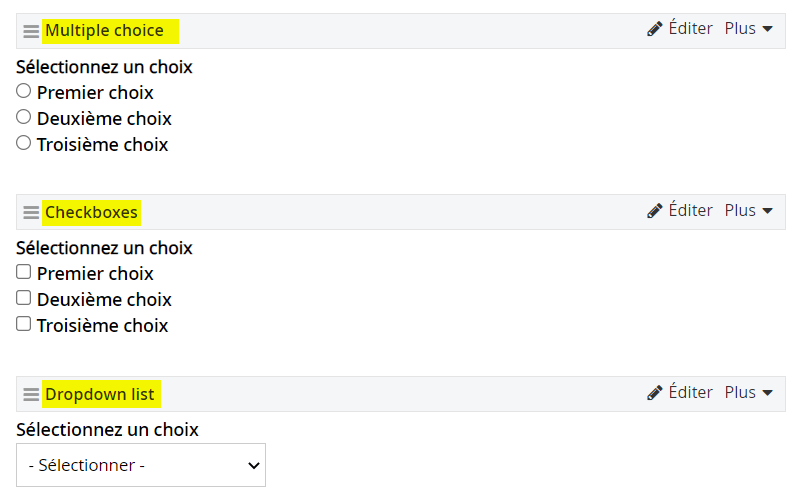Click Éditer link for Multiple choice
Screen dimensions: 802x502
point(690,29)
